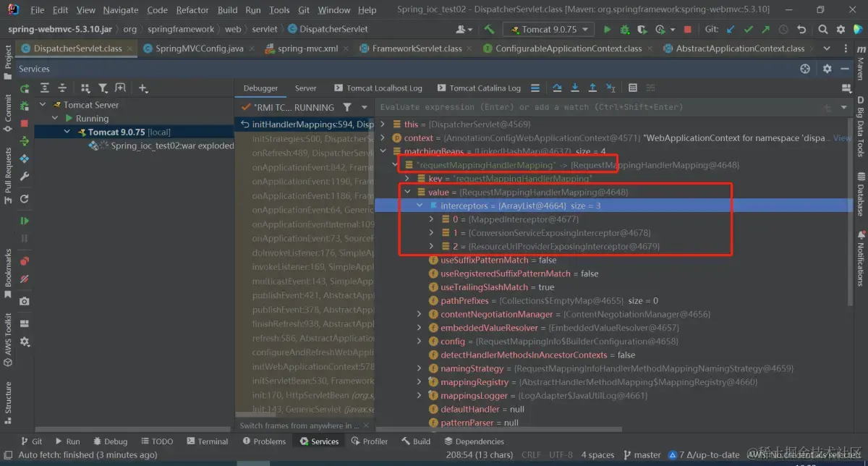Open the Navigate menu
The image size is (868, 466).
click(120, 10)
